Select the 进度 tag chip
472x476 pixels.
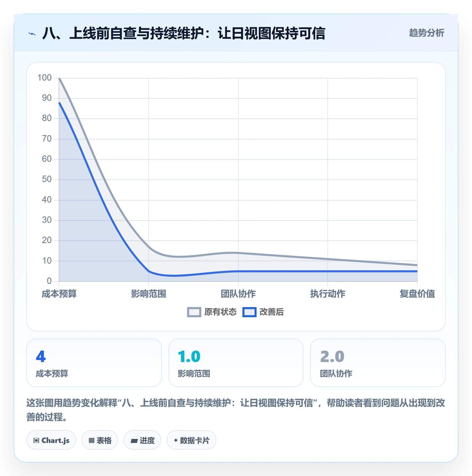(x=142, y=440)
